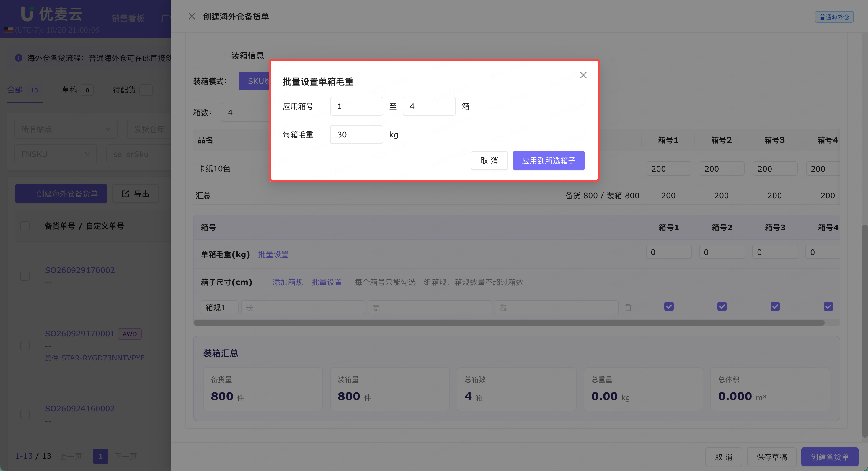Click 批量设置 next to 箱子尺寸
This screenshot has height=471, width=868.
pyautogui.click(x=327, y=282)
